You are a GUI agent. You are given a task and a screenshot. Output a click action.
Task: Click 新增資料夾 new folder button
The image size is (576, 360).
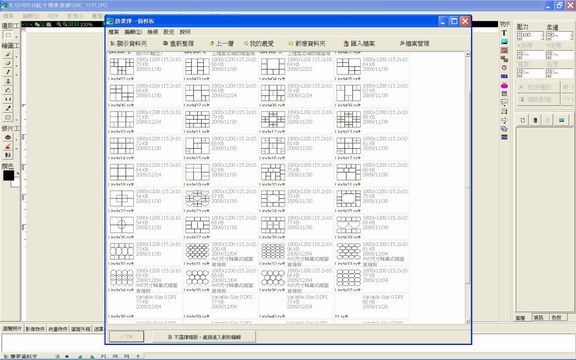click(x=307, y=43)
